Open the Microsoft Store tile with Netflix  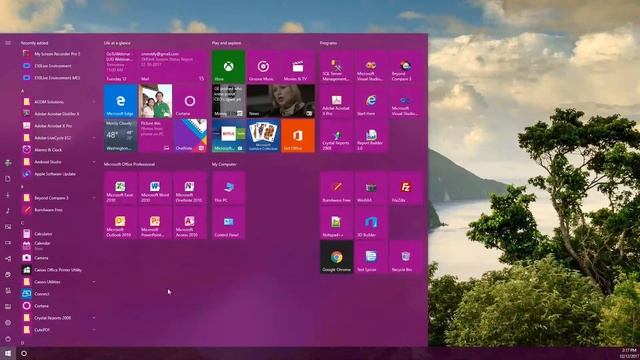click(x=229, y=136)
